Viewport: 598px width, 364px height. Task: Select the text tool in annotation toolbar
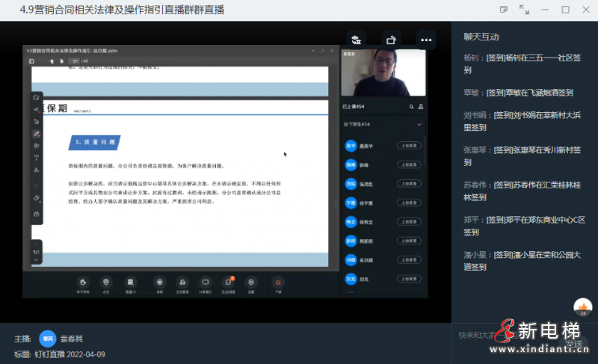click(x=36, y=158)
